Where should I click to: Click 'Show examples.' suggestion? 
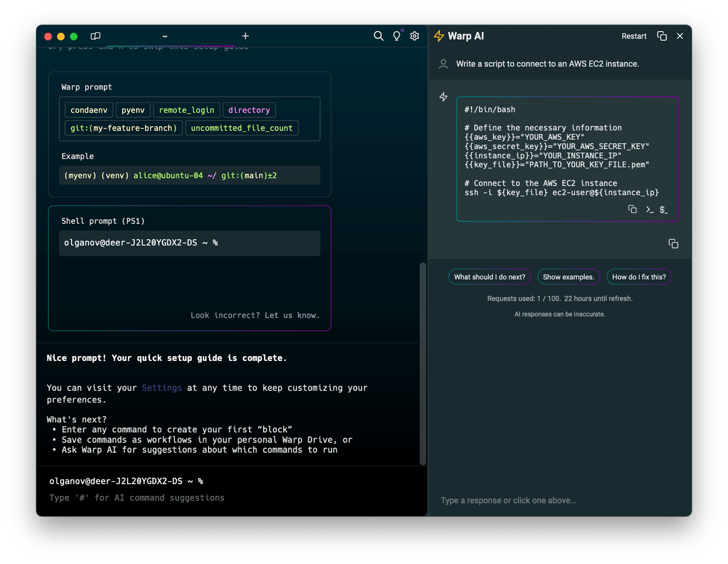569,277
